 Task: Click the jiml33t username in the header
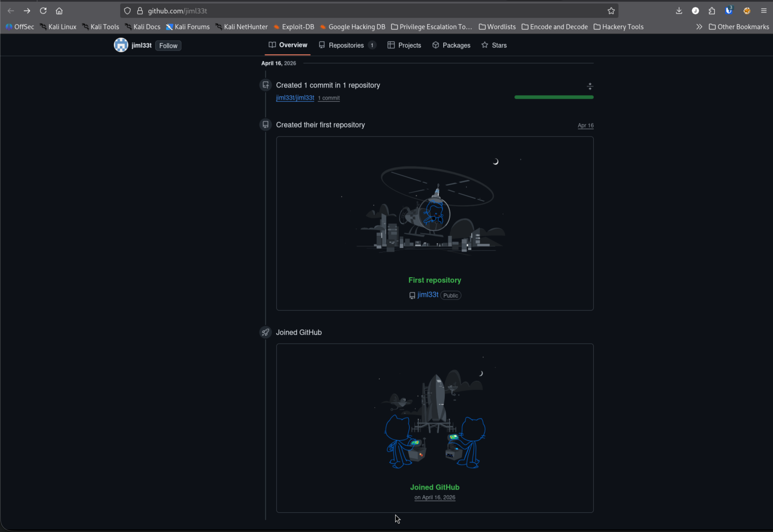141,45
